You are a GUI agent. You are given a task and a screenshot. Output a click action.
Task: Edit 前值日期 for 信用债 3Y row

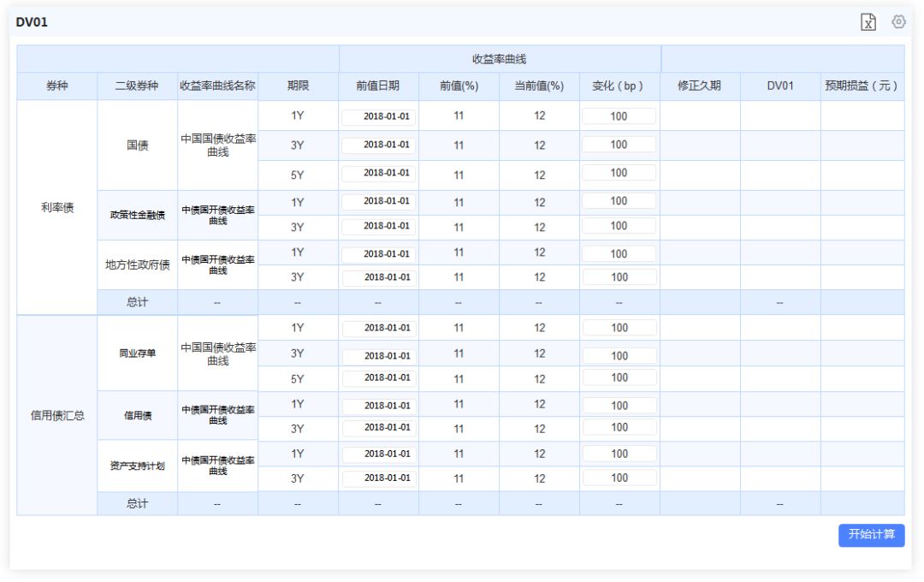pyautogui.click(x=379, y=427)
